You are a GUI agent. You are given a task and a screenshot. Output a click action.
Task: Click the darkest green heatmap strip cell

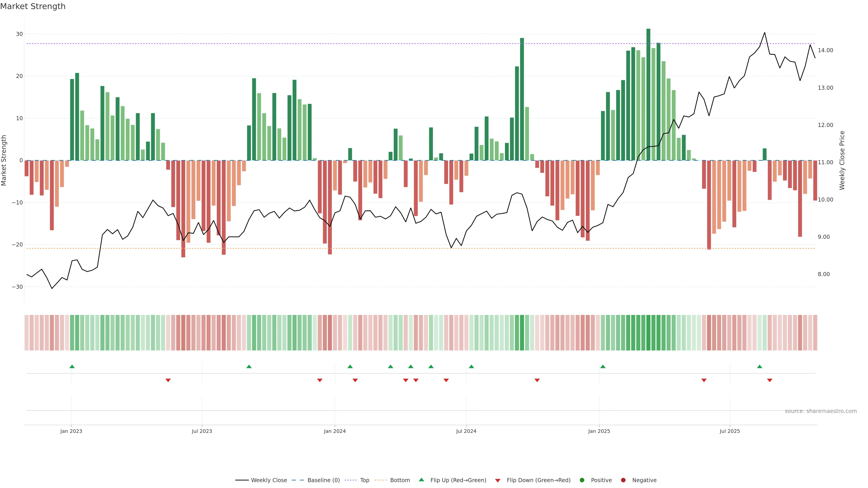coord(648,333)
